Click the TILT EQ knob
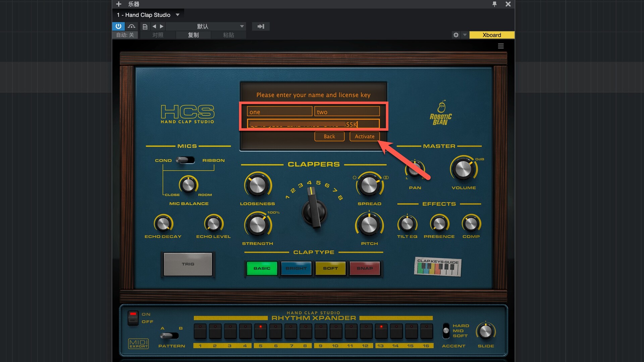 [x=407, y=224]
